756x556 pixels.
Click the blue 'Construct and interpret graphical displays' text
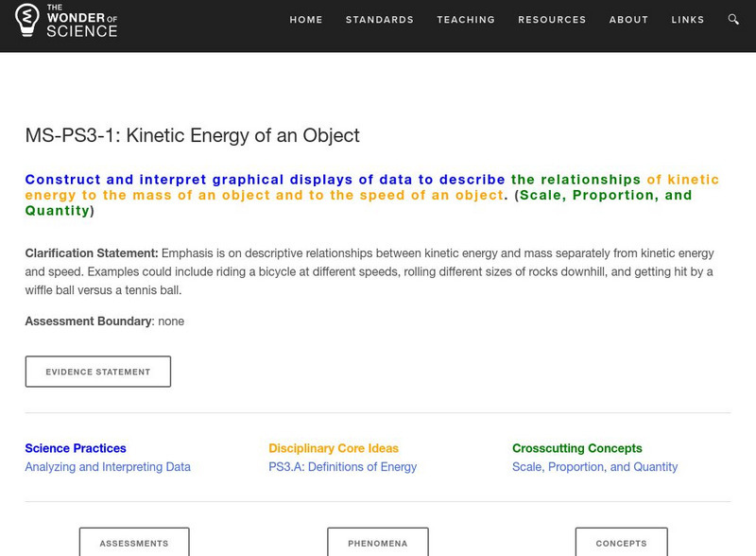[x=265, y=180]
